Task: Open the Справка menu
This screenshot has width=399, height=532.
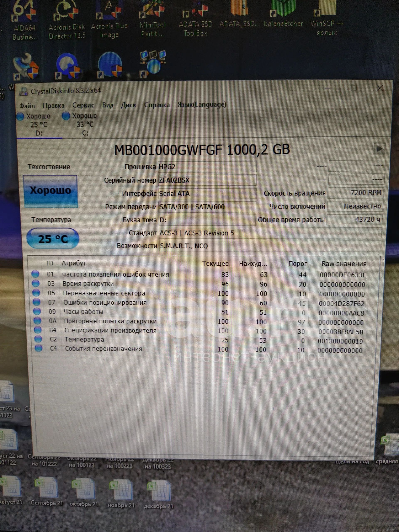Action: click(157, 105)
